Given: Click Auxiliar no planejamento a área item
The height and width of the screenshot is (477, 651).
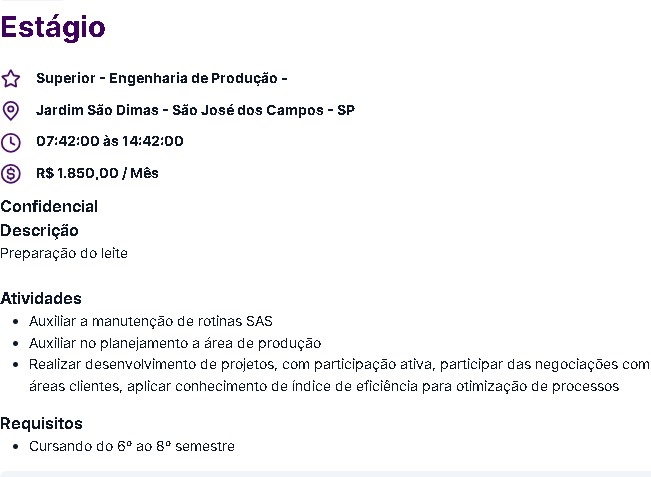Looking at the screenshot, I should point(175,343).
